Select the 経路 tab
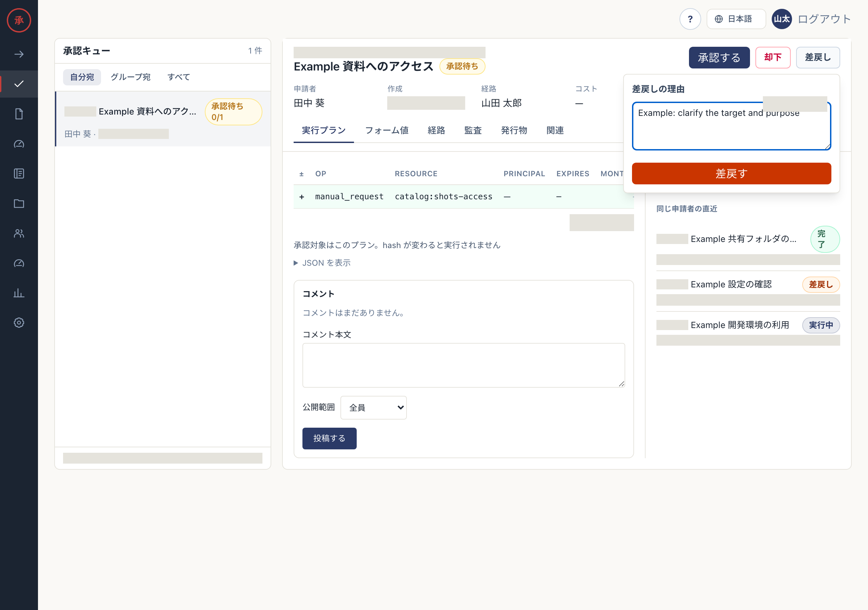This screenshot has width=868, height=610. tap(436, 130)
